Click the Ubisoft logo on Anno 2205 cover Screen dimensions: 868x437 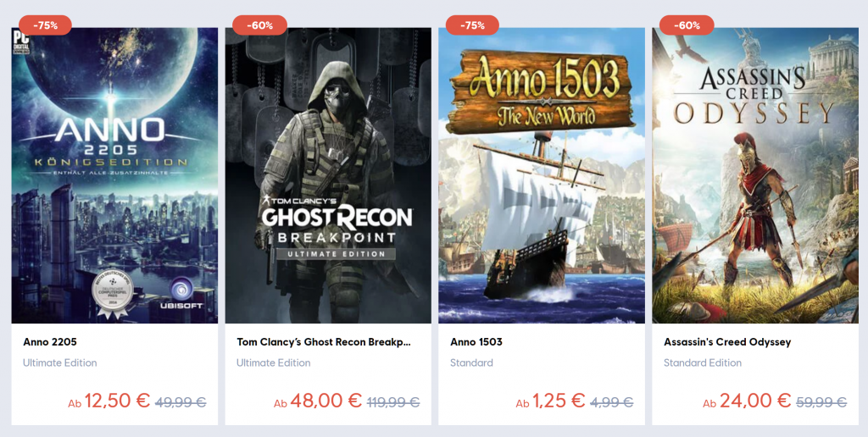[x=179, y=294]
